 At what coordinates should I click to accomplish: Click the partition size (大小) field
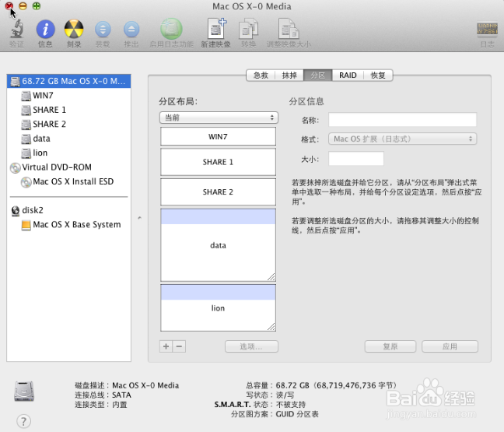pyautogui.click(x=356, y=159)
